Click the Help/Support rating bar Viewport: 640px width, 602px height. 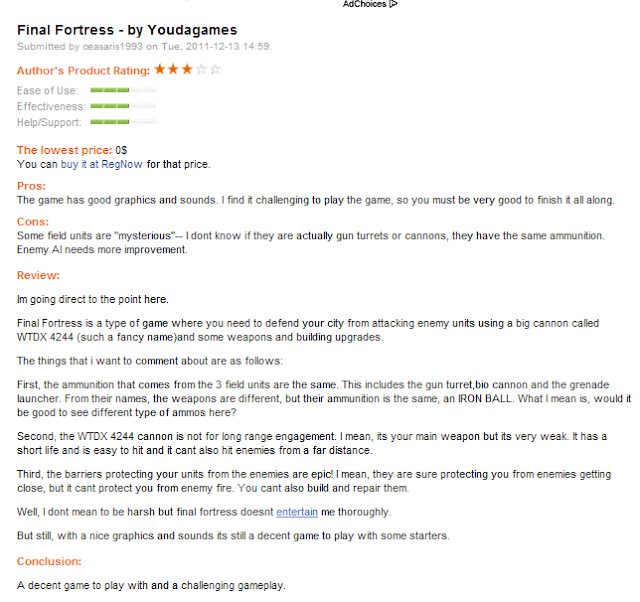123,122
